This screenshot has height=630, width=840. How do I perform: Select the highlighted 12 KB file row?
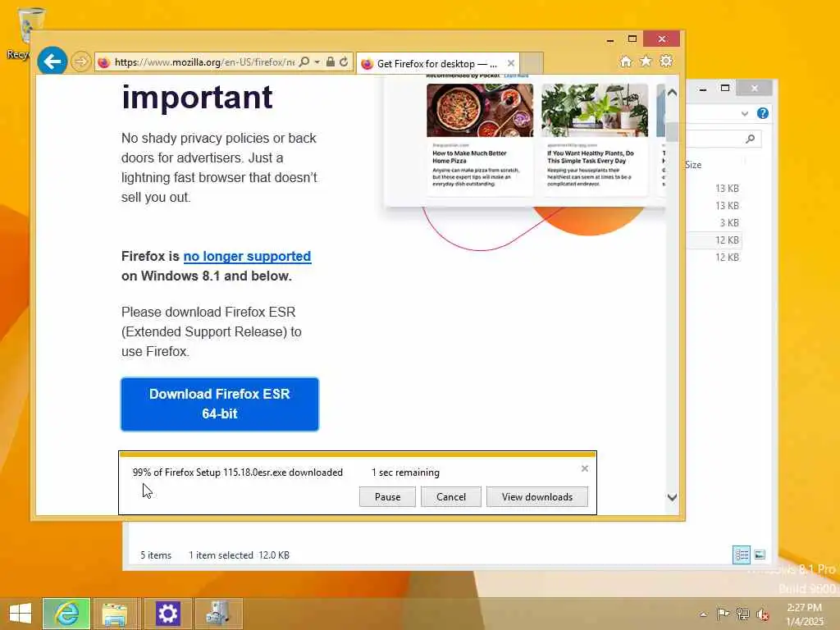point(714,240)
